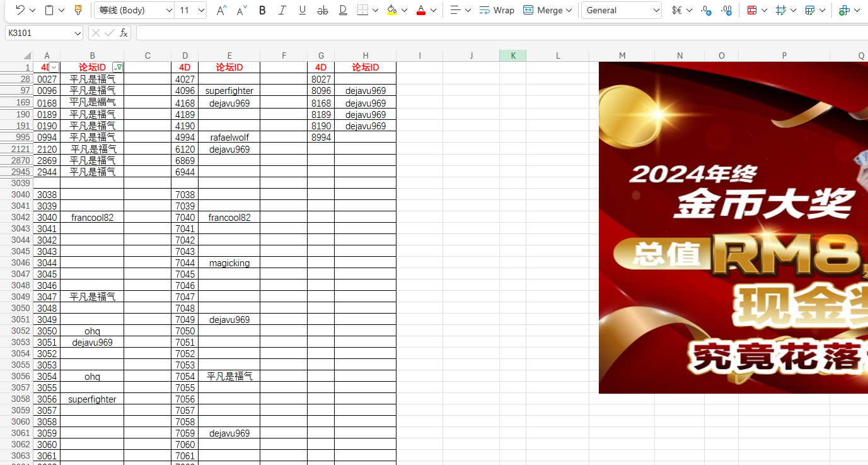Click the Borders icon

coord(362,10)
